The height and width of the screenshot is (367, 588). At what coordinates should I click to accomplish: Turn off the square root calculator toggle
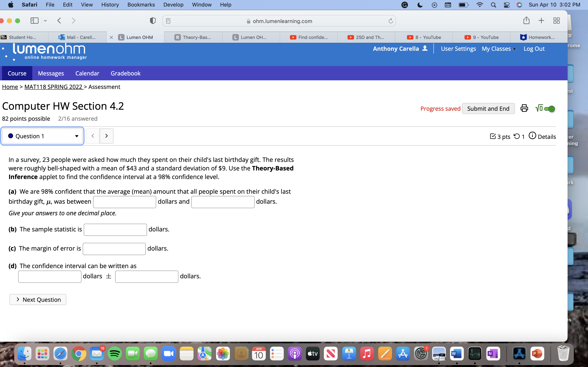point(550,108)
